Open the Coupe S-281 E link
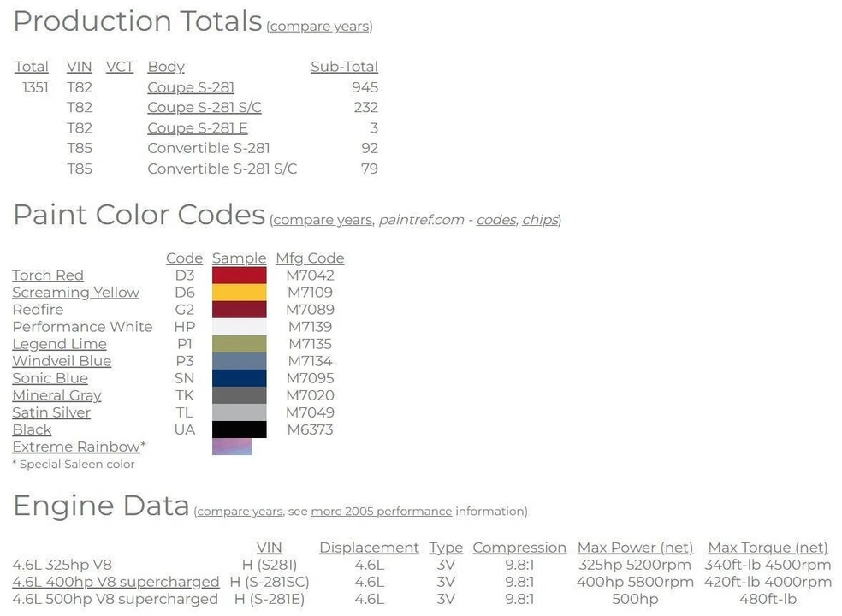This screenshot has width=842, height=616. 198,127
